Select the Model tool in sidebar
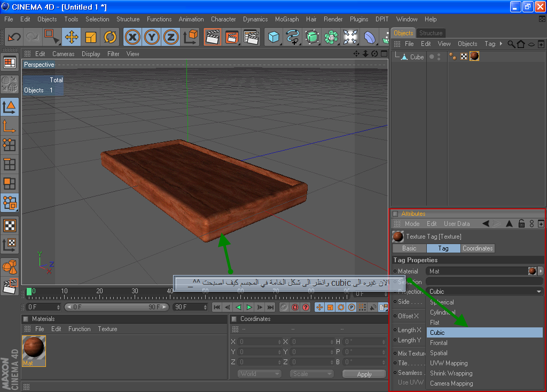Viewport: 547px width, 392px height. pos(10,107)
